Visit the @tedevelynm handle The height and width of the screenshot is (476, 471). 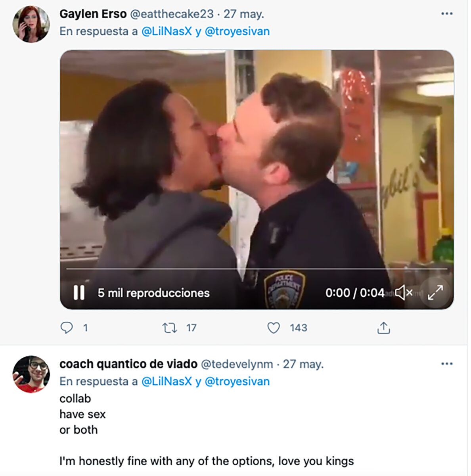pos(237,364)
